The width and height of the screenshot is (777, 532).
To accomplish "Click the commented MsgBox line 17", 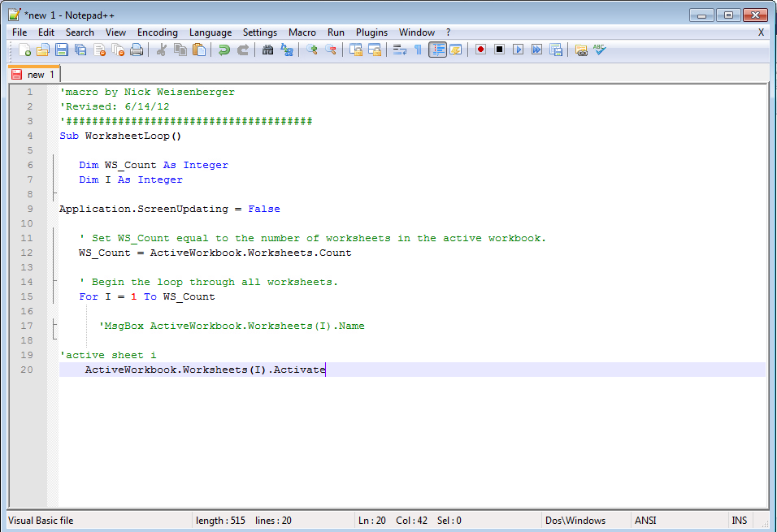I will (232, 326).
